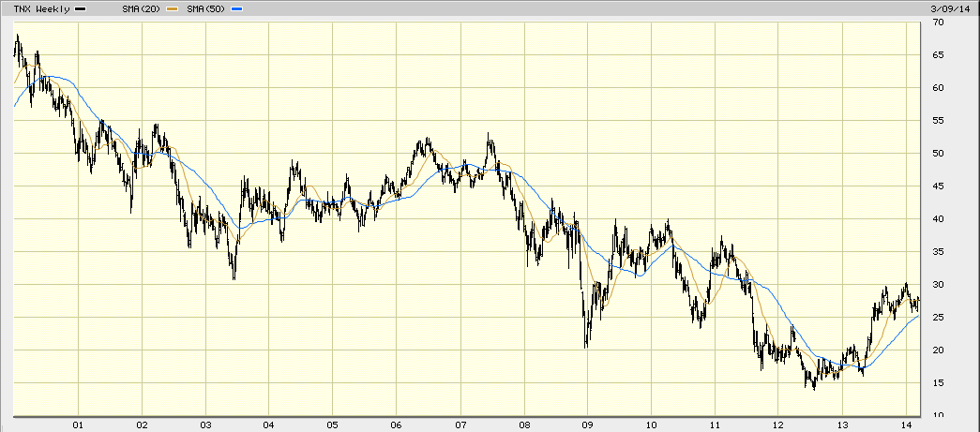Click the 55 price axis label
The height and width of the screenshot is (432, 980).
coord(938,121)
